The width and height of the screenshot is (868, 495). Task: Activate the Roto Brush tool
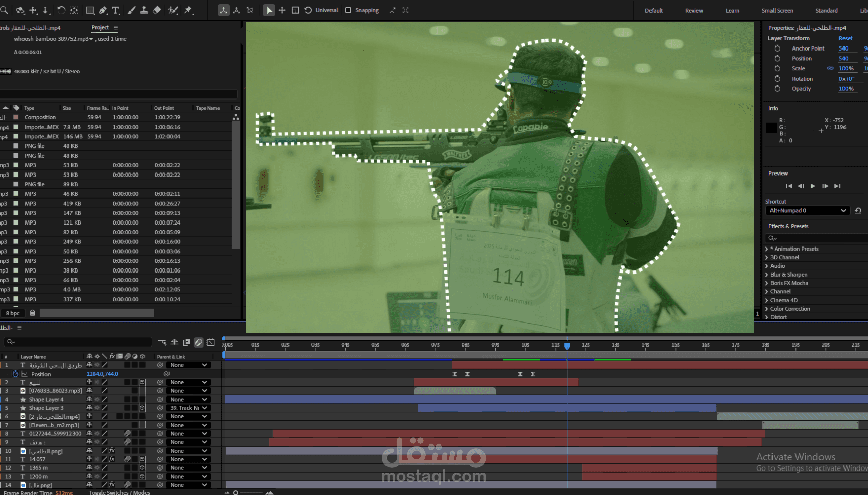(x=174, y=10)
